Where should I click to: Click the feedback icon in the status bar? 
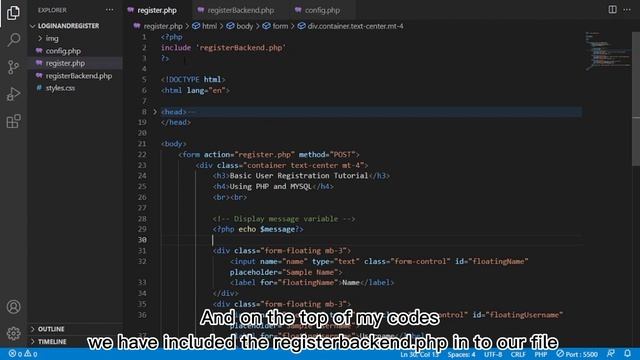611,353
